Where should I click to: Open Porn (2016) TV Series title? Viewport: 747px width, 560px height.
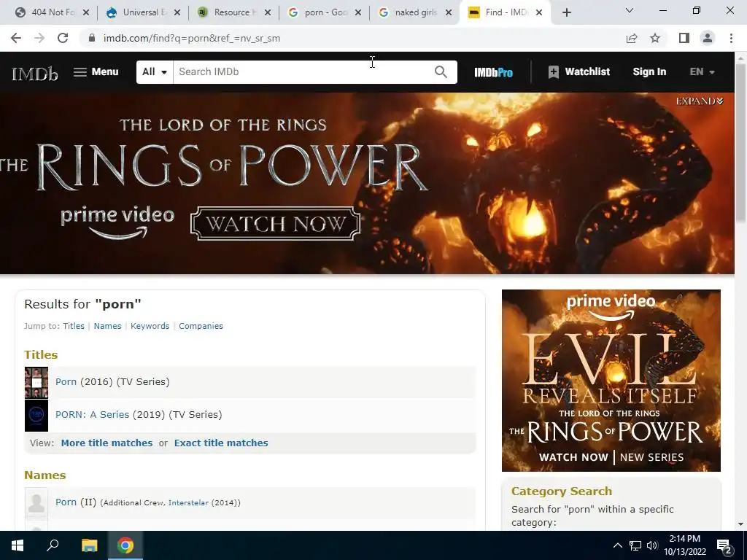coord(66,381)
